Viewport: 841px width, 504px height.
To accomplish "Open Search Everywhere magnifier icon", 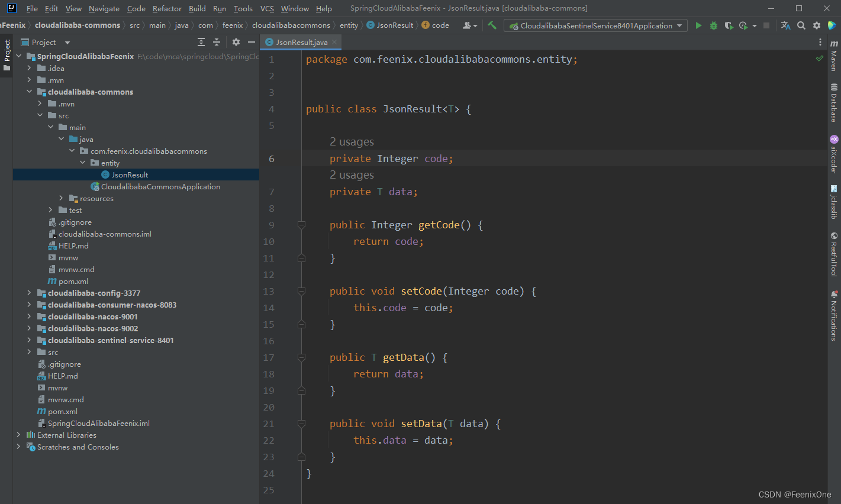I will click(801, 25).
